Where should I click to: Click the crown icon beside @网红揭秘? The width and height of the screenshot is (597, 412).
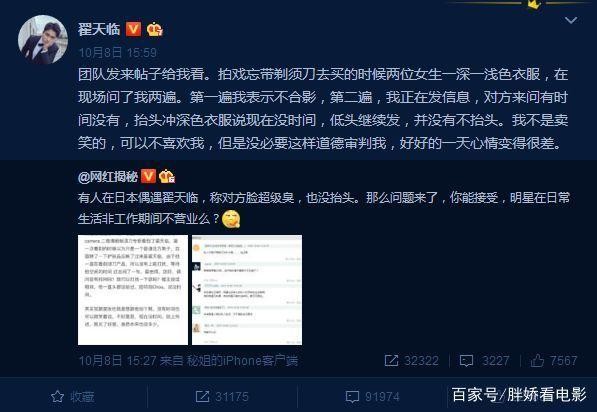click(x=167, y=176)
